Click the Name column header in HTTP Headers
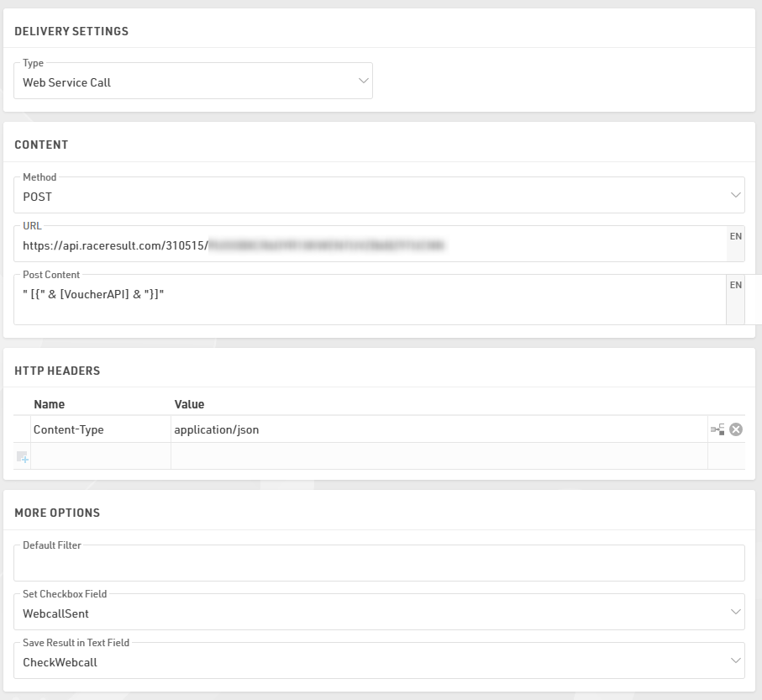 (x=49, y=404)
